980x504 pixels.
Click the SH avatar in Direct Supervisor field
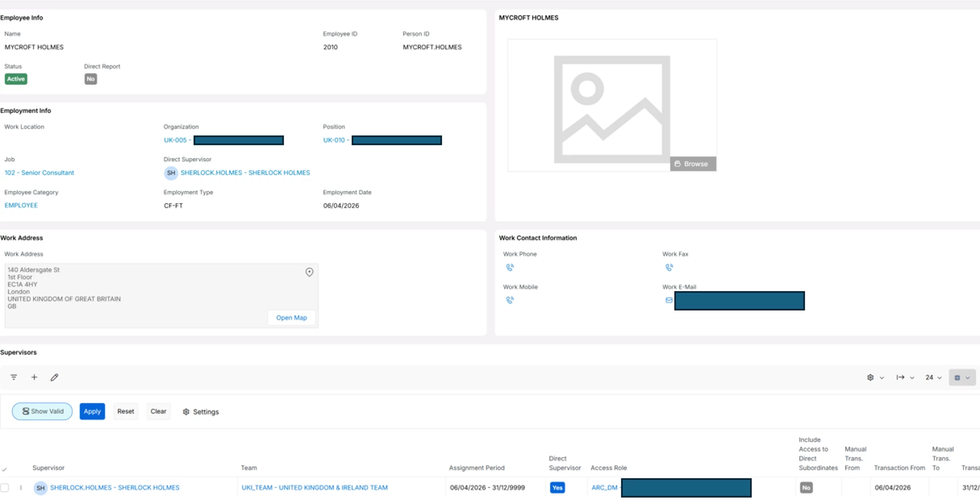(171, 173)
